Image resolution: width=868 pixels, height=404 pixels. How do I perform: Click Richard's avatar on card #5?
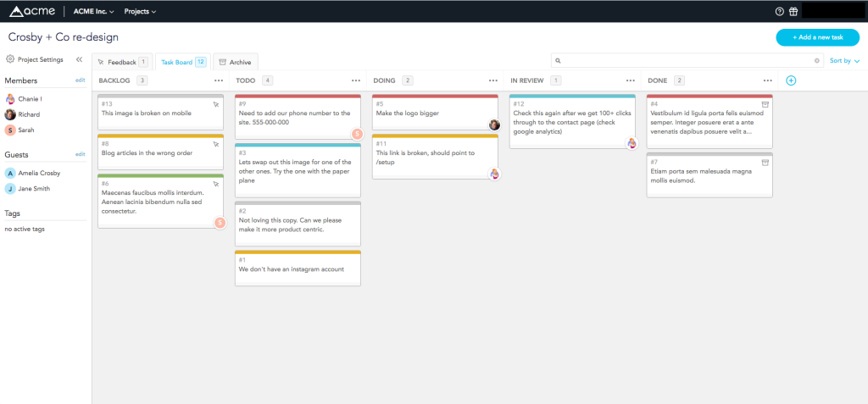(x=494, y=125)
